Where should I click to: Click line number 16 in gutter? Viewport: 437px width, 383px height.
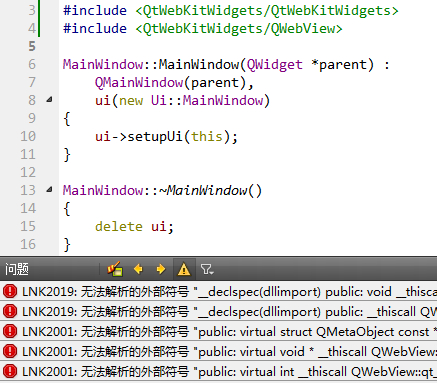point(28,244)
